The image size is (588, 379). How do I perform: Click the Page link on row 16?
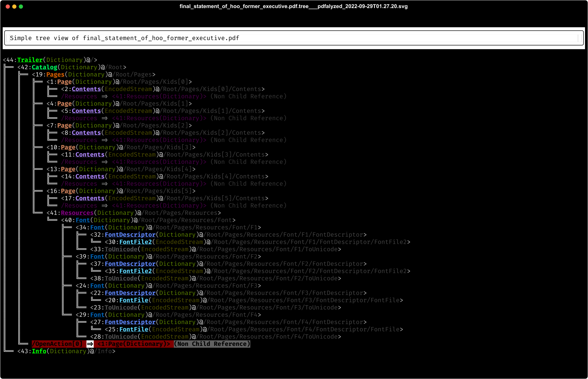pos(68,191)
